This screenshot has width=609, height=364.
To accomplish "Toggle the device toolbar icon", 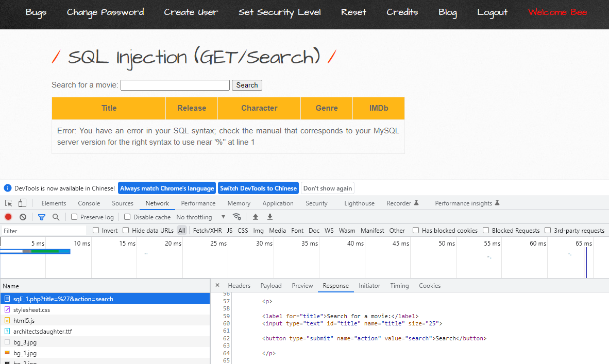I will coord(22,203).
